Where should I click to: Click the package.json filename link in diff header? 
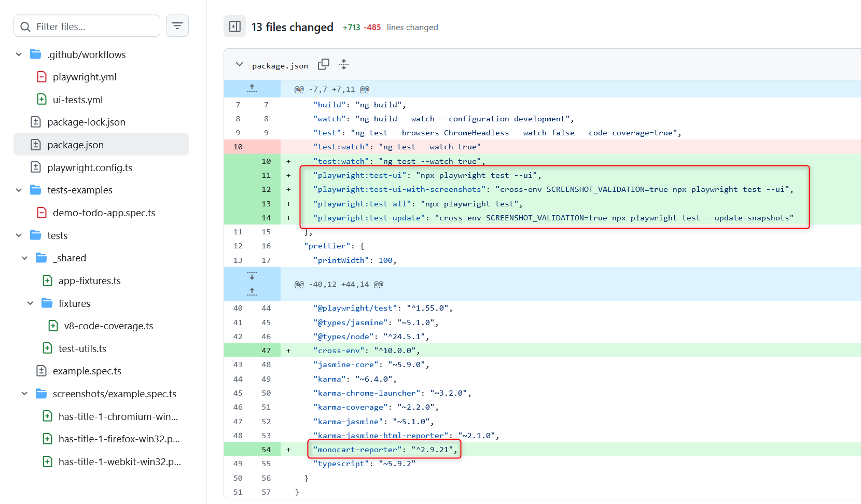280,66
